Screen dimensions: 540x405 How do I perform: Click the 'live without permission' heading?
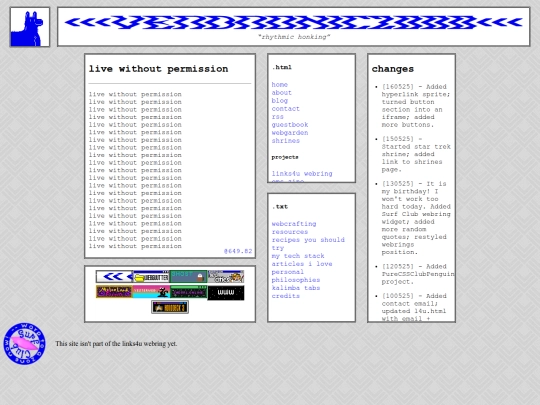pos(158,69)
